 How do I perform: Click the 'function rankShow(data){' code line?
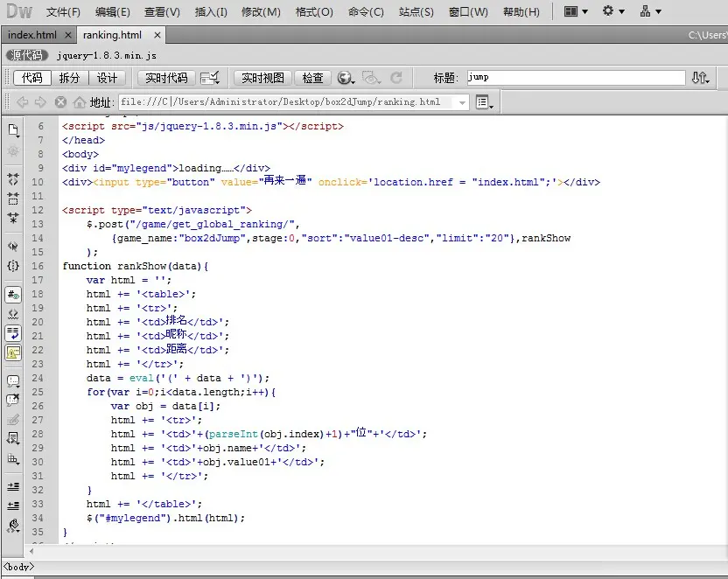coord(136,266)
